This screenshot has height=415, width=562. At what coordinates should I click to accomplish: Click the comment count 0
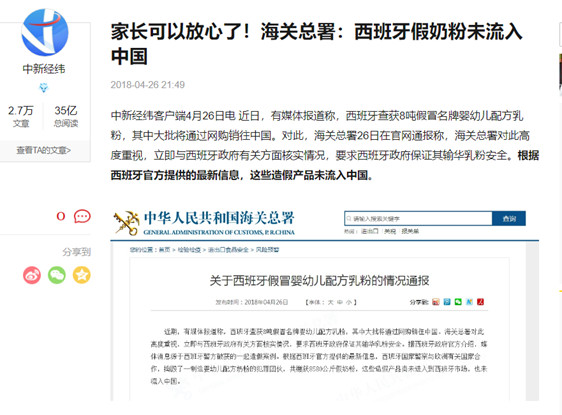(x=61, y=216)
